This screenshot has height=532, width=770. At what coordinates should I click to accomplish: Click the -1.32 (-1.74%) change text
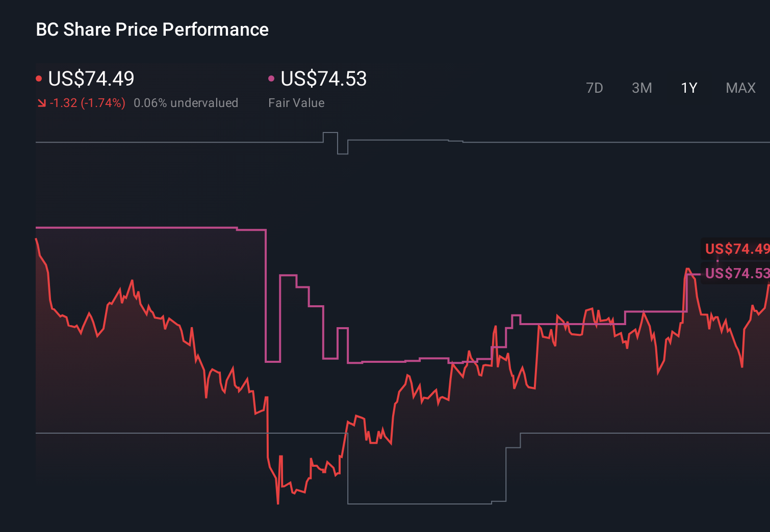[x=88, y=102]
